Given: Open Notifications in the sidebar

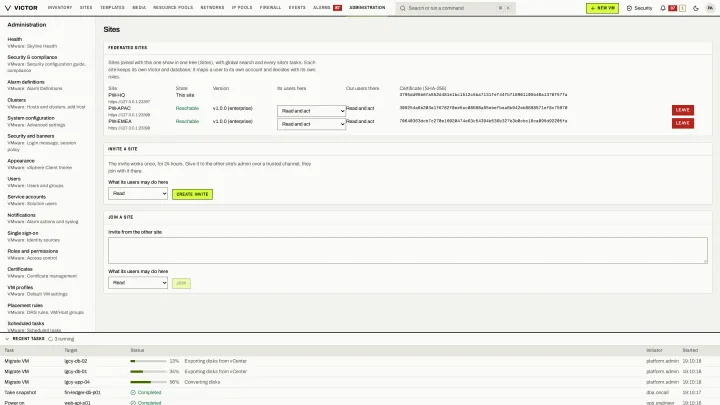Looking at the screenshot, I should [43, 218].
